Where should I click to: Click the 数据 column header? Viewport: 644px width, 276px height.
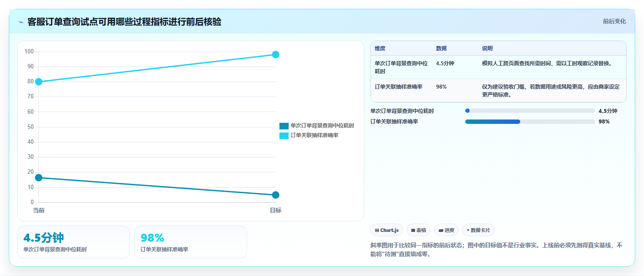coord(441,48)
